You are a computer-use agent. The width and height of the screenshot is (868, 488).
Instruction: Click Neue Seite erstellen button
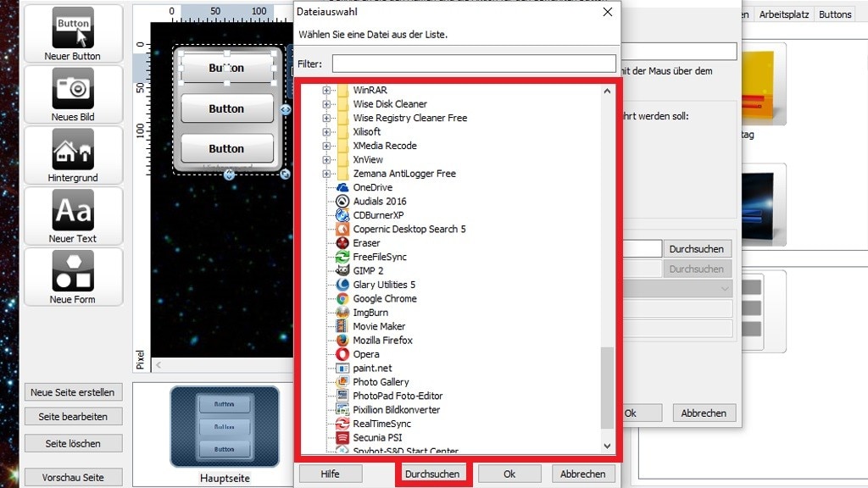(73, 392)
